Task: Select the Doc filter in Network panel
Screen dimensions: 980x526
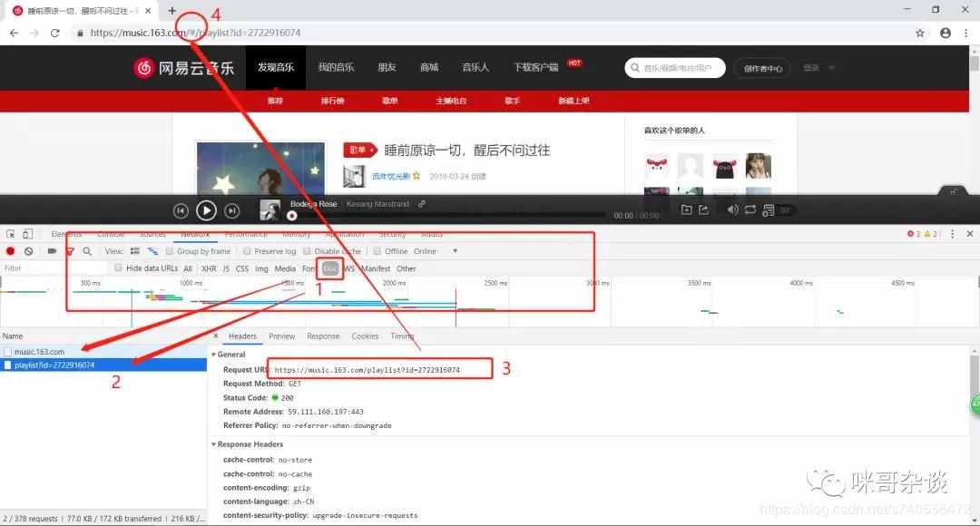Action: (x=329, y=268)
